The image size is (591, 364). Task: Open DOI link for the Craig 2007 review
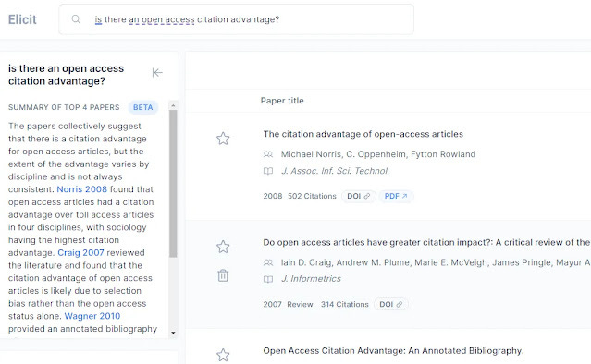pos(391,304)
